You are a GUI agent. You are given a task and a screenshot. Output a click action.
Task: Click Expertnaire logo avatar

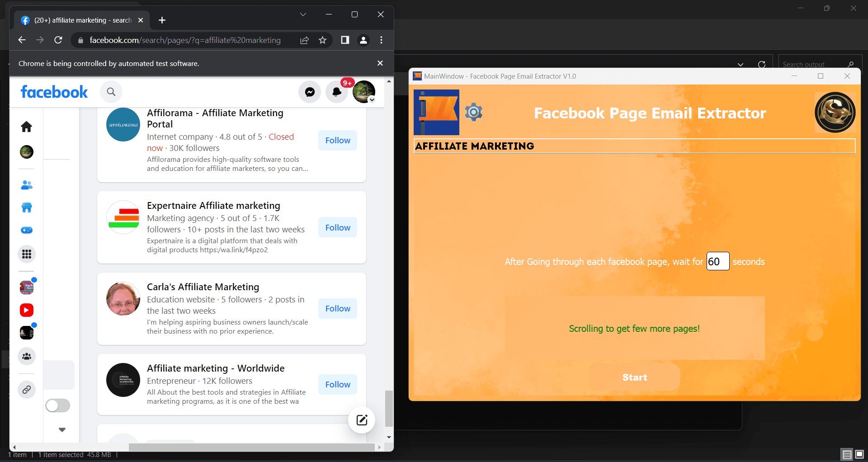(123, 217)
